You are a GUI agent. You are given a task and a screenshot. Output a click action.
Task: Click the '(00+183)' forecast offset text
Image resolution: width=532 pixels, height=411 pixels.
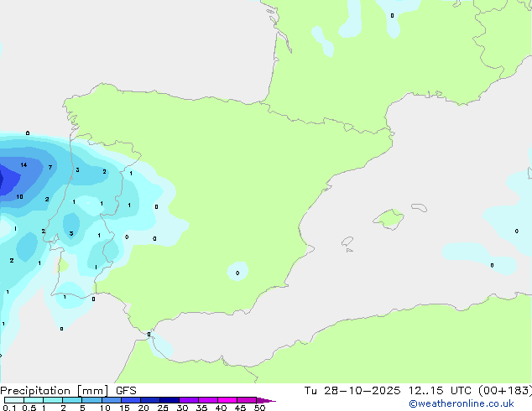coord(505,391)
